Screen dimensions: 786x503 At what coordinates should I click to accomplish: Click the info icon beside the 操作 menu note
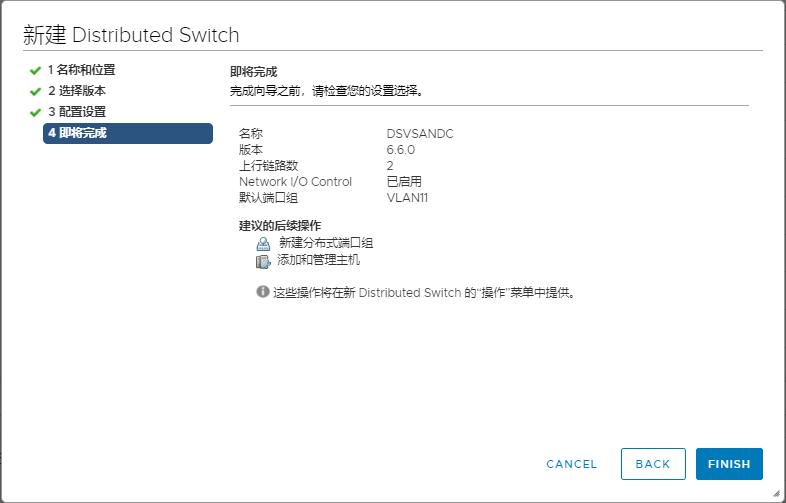(263, 292)
